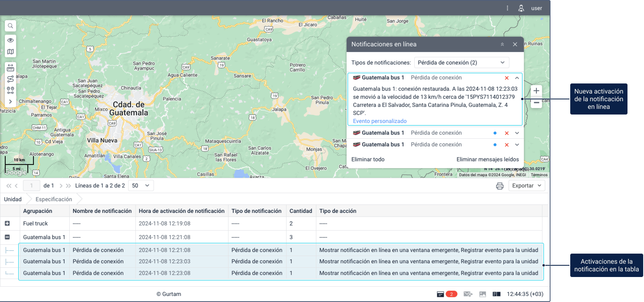Open the map layers icon
The image size is (644, 302).
(10, 52)
